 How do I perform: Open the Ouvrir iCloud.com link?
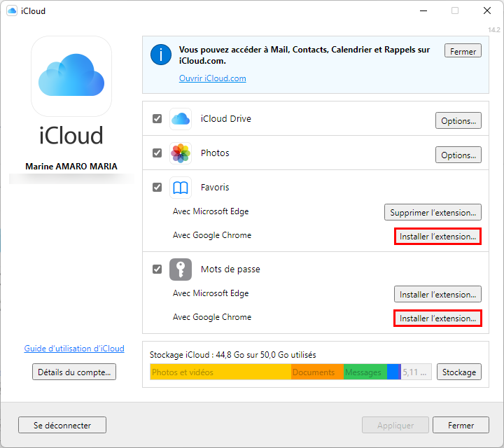click(213, 78)
